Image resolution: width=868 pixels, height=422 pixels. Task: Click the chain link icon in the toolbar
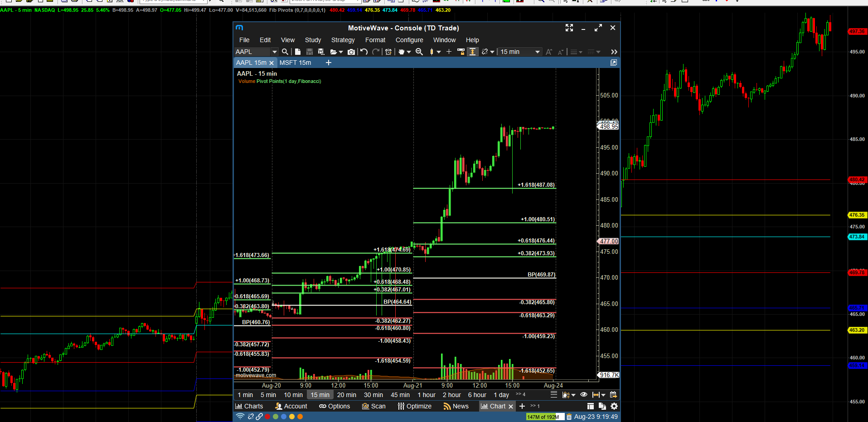(x=485, y=52)
